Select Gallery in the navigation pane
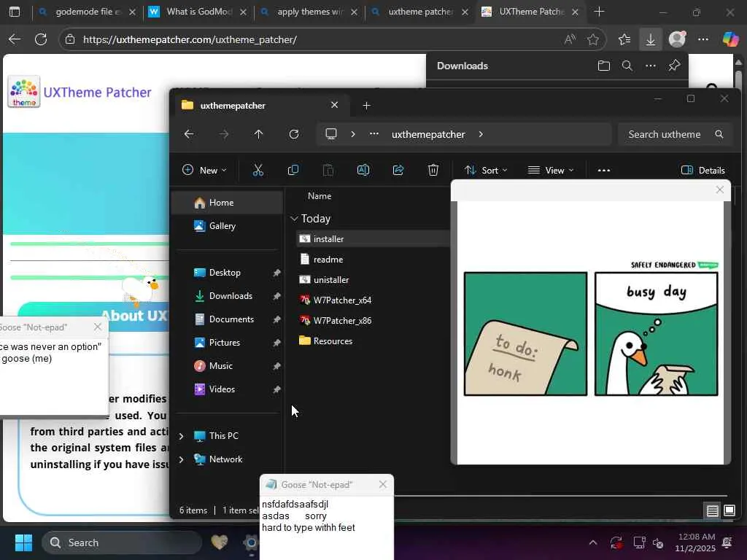The width and height of the screenshot is (747, 560). tap(222, 226)
